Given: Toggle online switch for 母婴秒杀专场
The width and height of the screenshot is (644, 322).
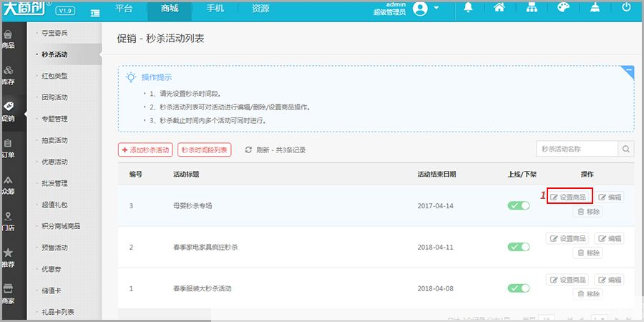Looking at the screenshot, I should tap(519, 205).
